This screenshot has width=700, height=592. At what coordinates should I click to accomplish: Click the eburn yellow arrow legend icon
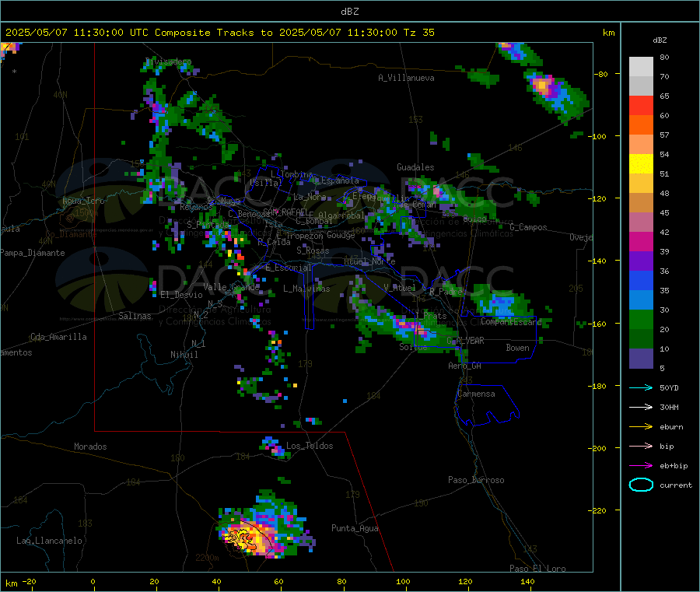click(x=641, y=427)
